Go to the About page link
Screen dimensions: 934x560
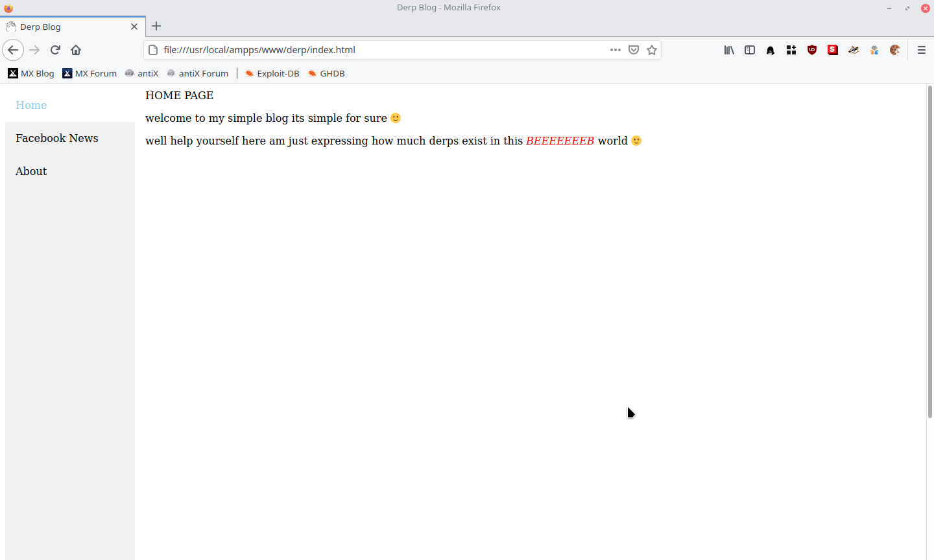(31, 171)
